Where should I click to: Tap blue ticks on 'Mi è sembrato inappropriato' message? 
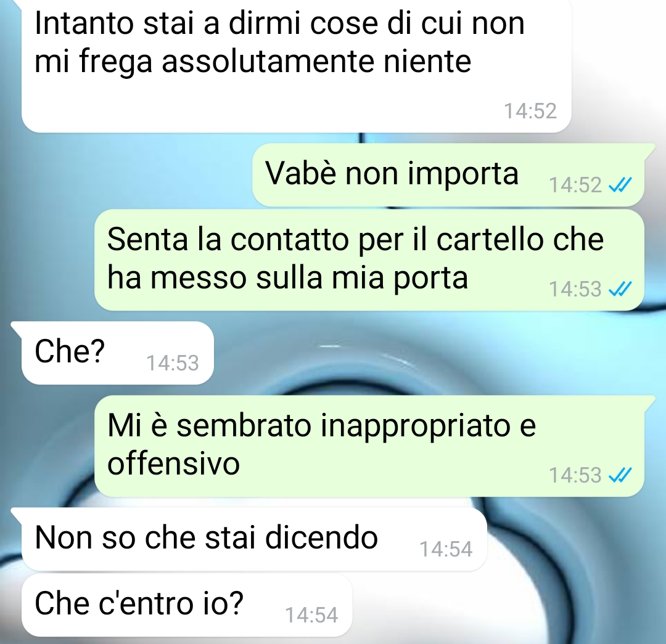(x=620, y=475)
